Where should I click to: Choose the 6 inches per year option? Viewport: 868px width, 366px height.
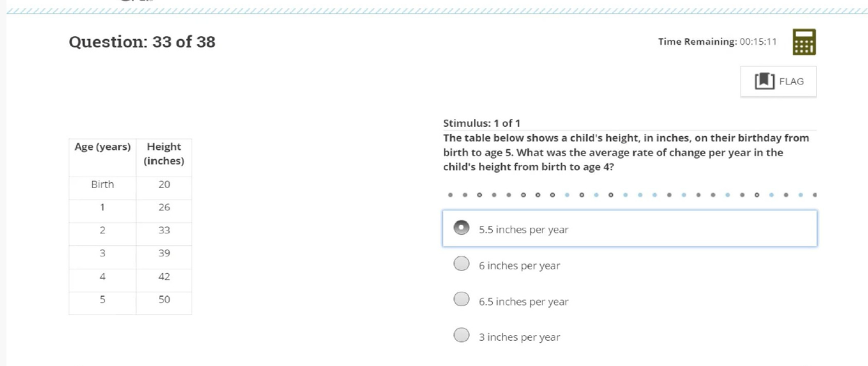click(461, 264)
